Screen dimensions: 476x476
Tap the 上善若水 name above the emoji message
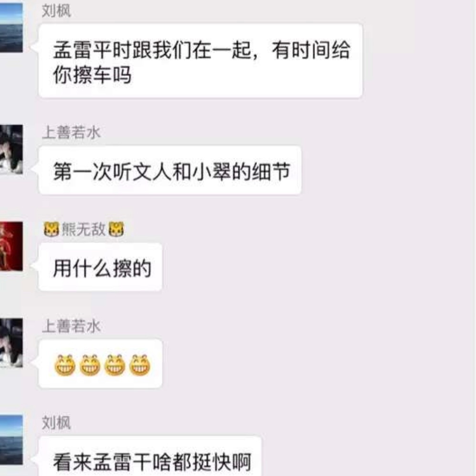pos(71,327)
